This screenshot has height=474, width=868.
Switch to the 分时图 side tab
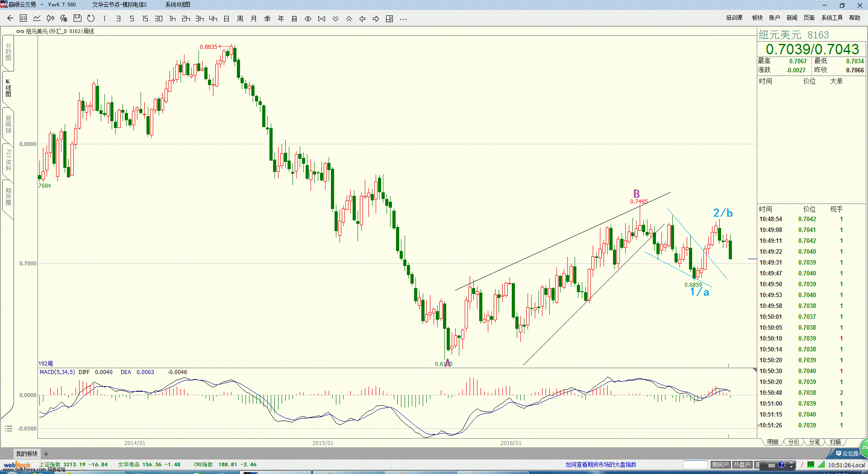point(8,52)
